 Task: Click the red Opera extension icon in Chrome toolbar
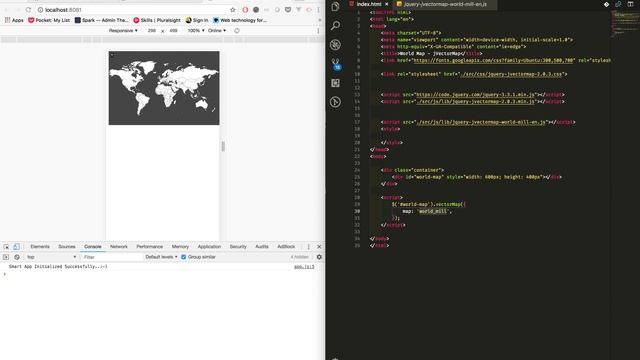click(x=245, y=10)
